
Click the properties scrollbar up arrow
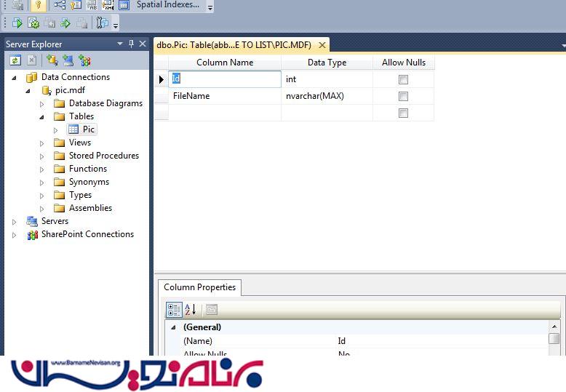554,327
